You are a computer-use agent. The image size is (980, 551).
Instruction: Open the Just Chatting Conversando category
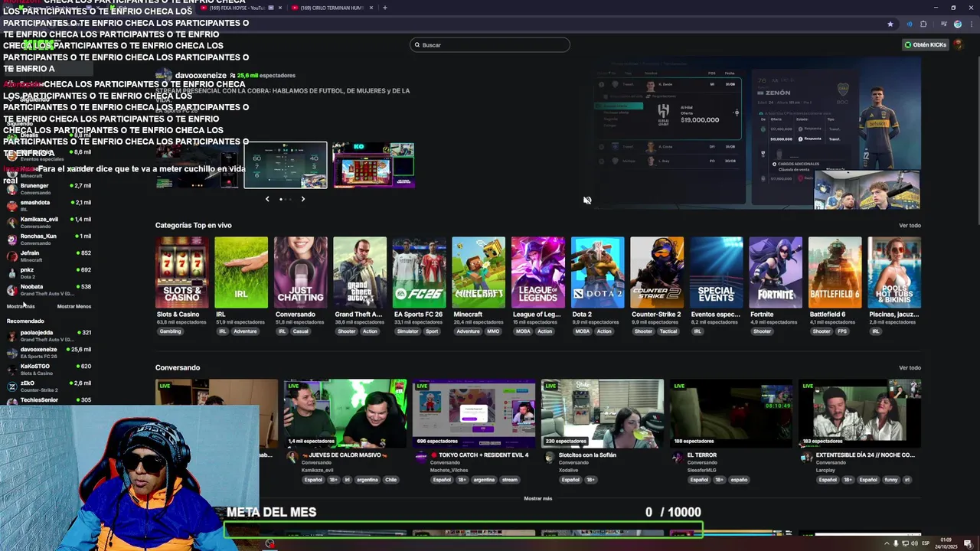pos(300,272)
